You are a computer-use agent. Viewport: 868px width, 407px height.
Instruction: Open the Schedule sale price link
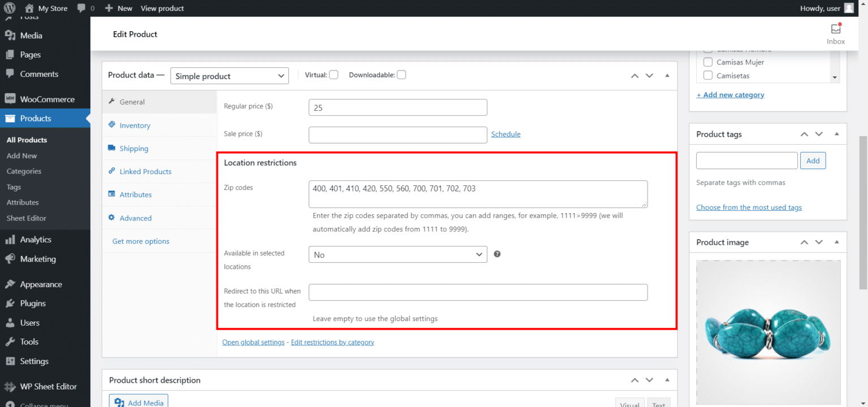(x=506, y=134)
